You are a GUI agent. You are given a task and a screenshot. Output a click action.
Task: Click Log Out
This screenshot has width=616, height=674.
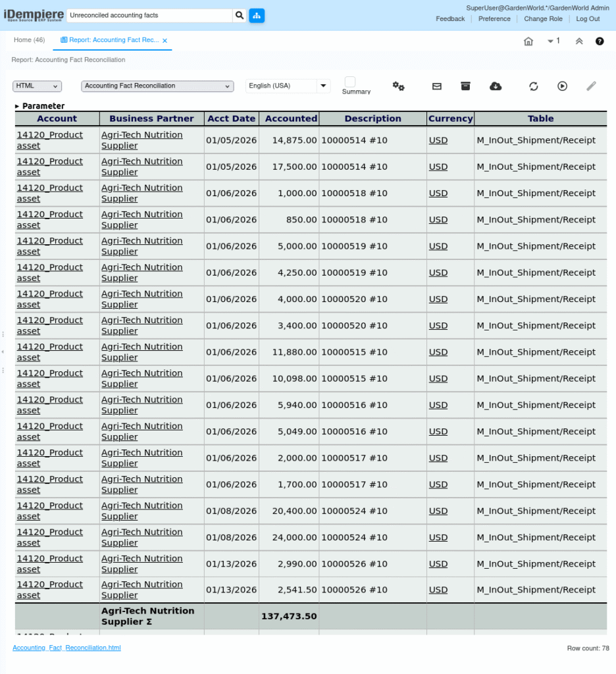pos(588,19)
